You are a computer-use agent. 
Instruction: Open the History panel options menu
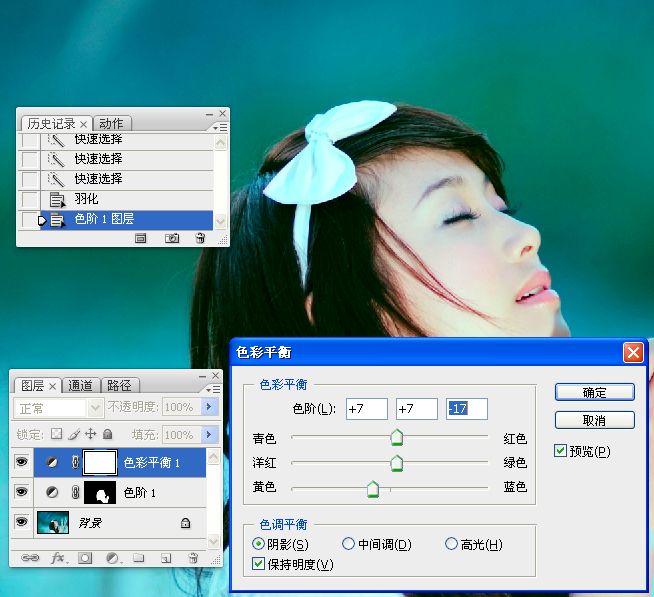pos(219,128)
